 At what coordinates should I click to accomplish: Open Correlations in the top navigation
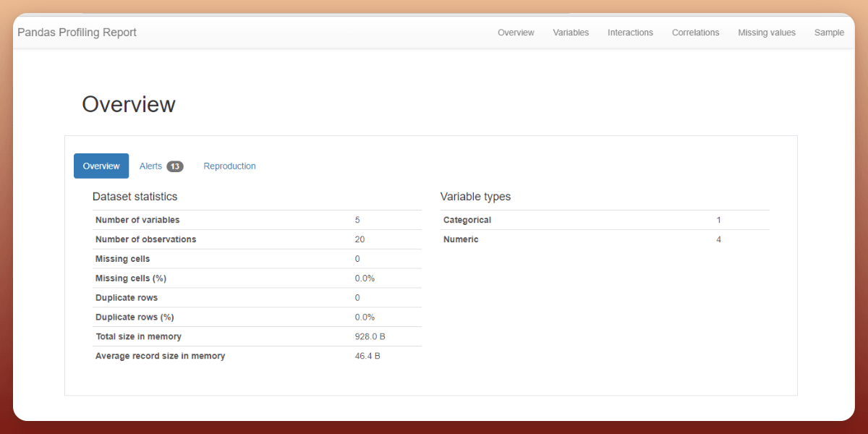(x=695, y=33)
